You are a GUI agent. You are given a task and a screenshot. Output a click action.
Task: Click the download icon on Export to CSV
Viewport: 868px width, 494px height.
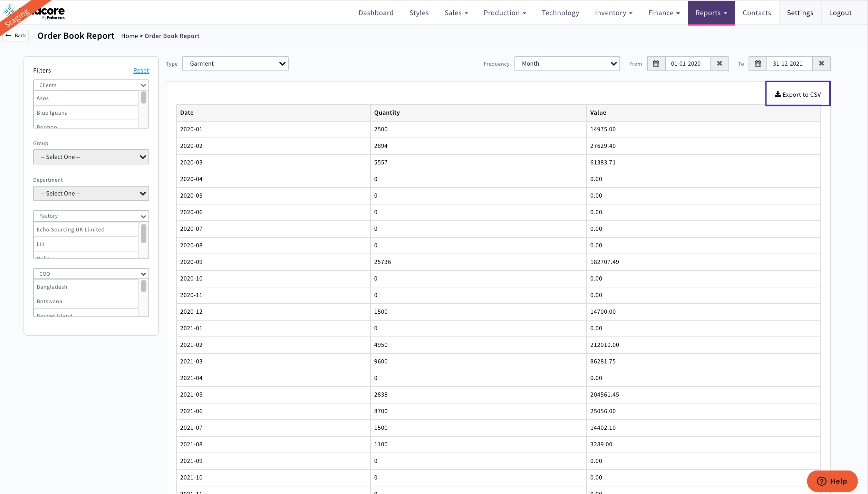(x=778, y=94)
